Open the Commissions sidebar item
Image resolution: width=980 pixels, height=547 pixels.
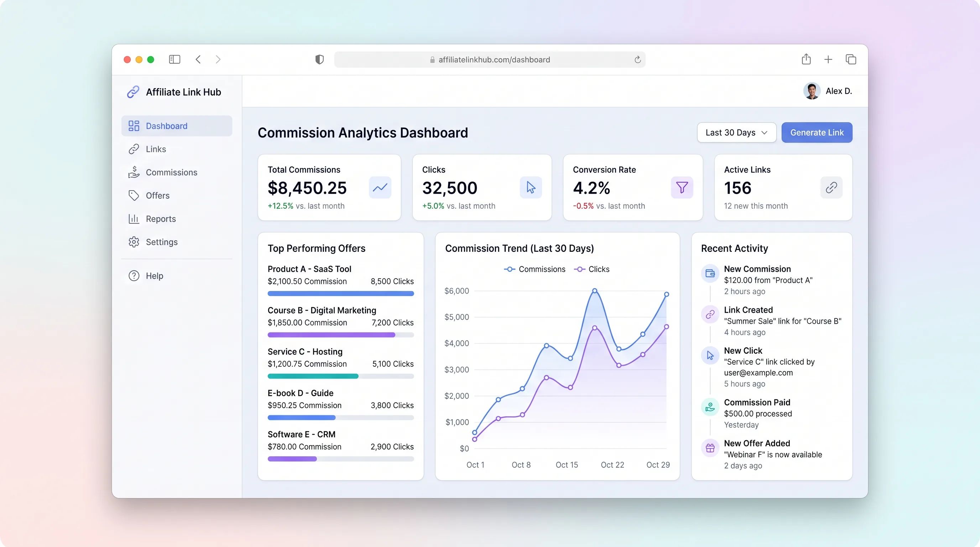(x=177, y=172)
